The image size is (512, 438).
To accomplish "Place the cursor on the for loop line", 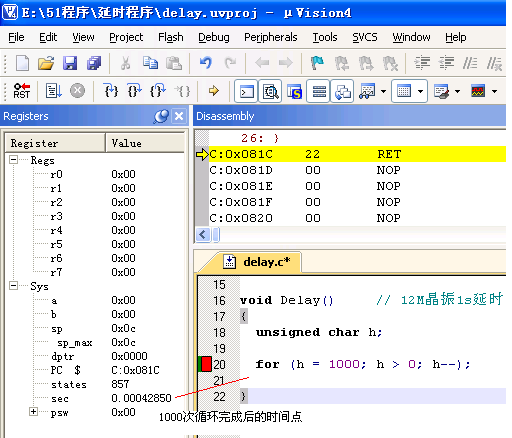I will 363,364.
